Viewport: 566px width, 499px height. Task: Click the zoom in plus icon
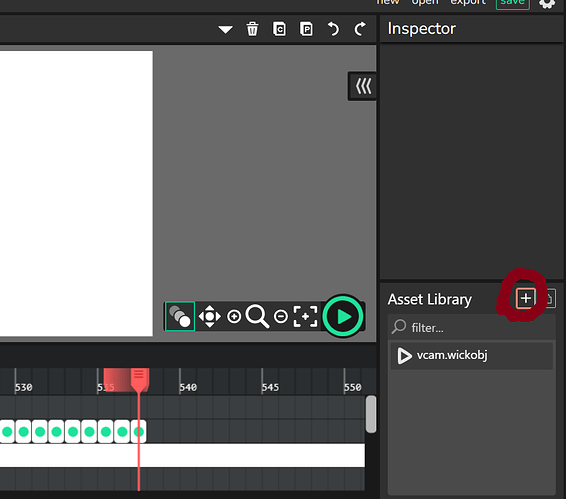[x=234, y=317]
